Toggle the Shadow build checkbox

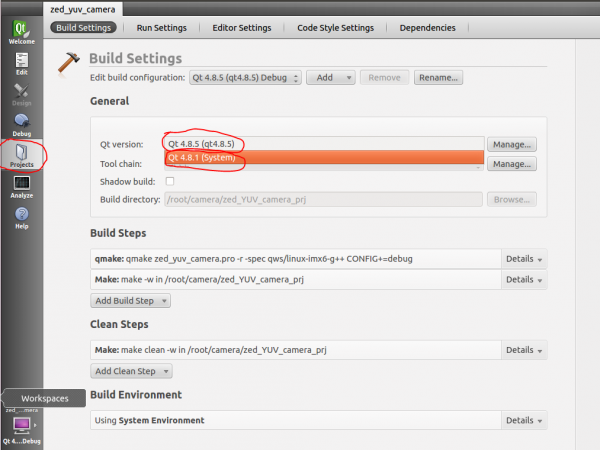170,181
